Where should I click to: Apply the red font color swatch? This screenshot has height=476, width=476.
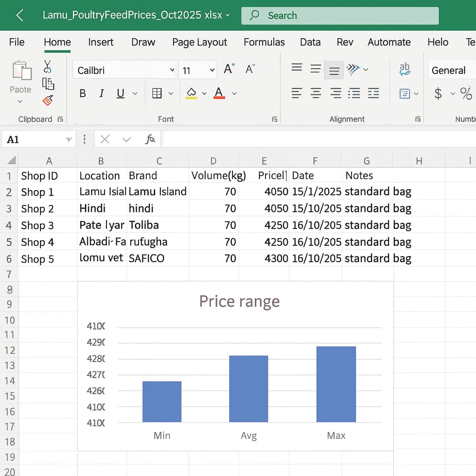pos(219,93)
